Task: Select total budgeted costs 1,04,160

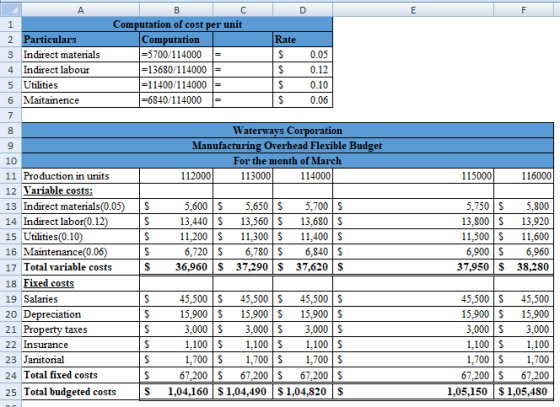Action: click(176, 392)
